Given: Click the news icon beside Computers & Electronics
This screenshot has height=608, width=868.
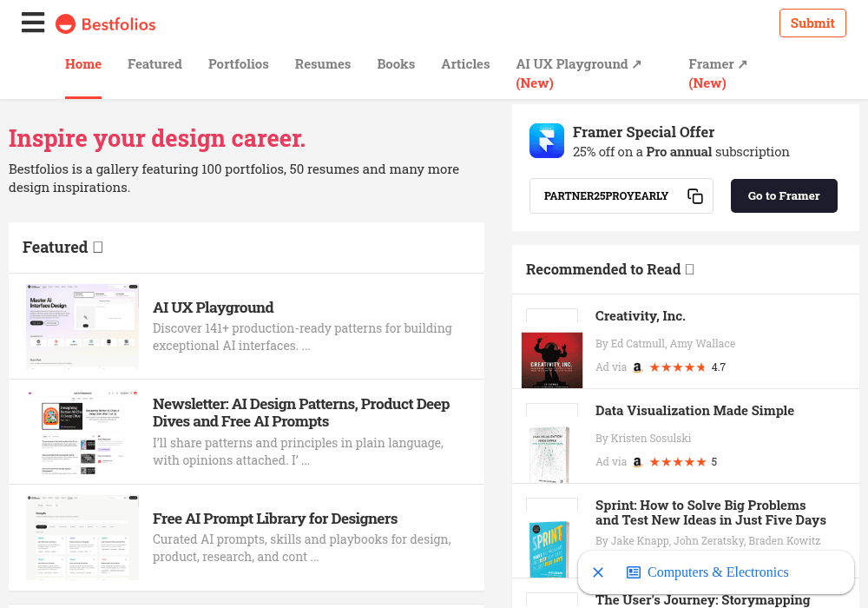Looking at the screenshot, I should click(x=634, y=572).
